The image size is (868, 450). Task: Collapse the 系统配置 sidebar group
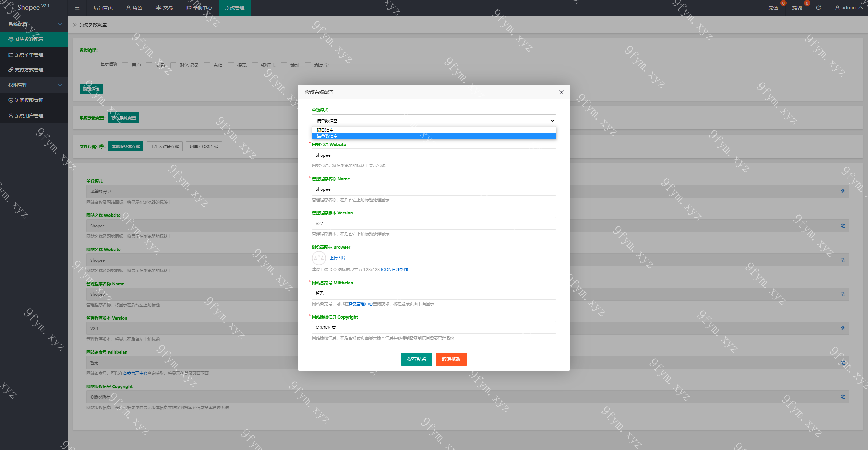coord(34,24)
